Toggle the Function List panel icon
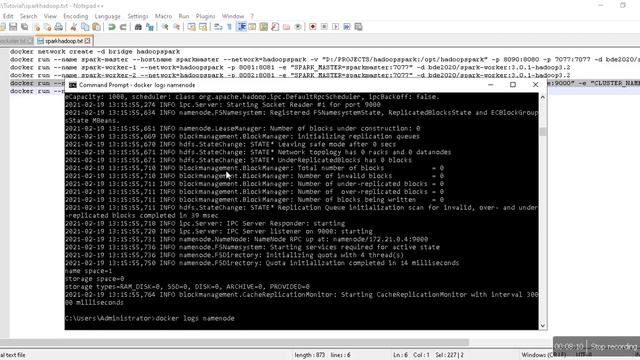Screen dimensions: 640x360 [x=275, y=27]
